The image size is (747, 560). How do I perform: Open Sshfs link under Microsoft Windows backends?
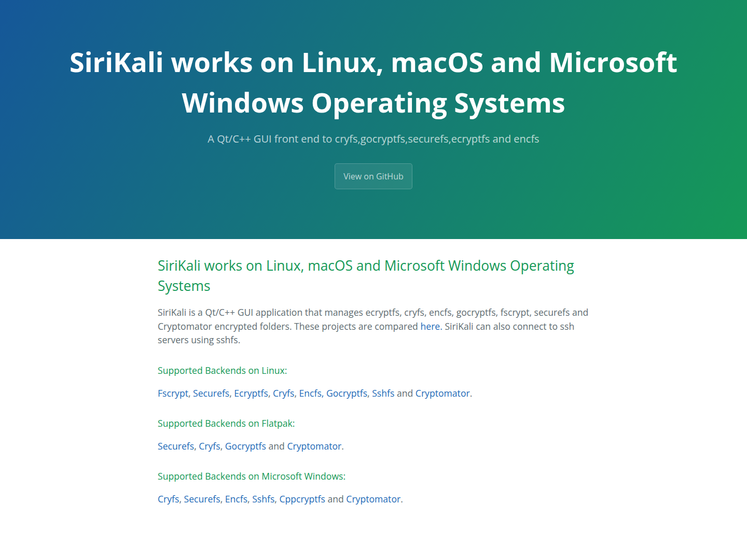pos(264,499)
